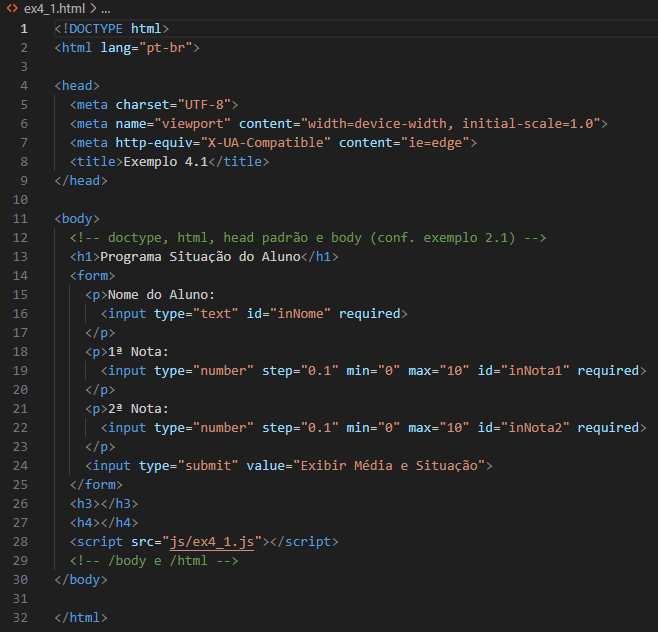Click the id="inNota2" attribute
658x632 pixels.
(524, 428)
